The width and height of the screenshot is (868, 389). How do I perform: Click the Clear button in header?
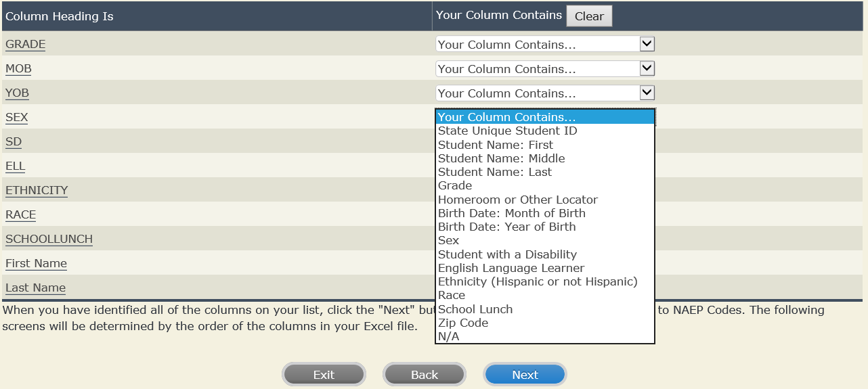point(589,16)
